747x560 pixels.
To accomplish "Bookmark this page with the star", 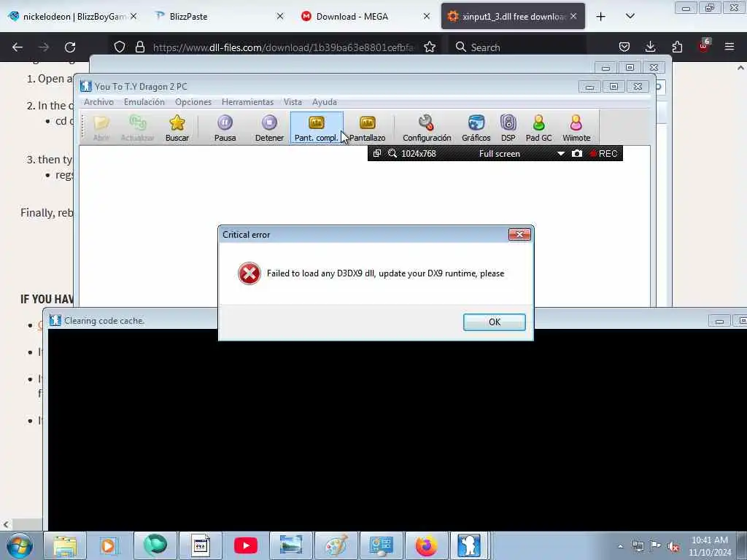I will click(x=430, y=47).
